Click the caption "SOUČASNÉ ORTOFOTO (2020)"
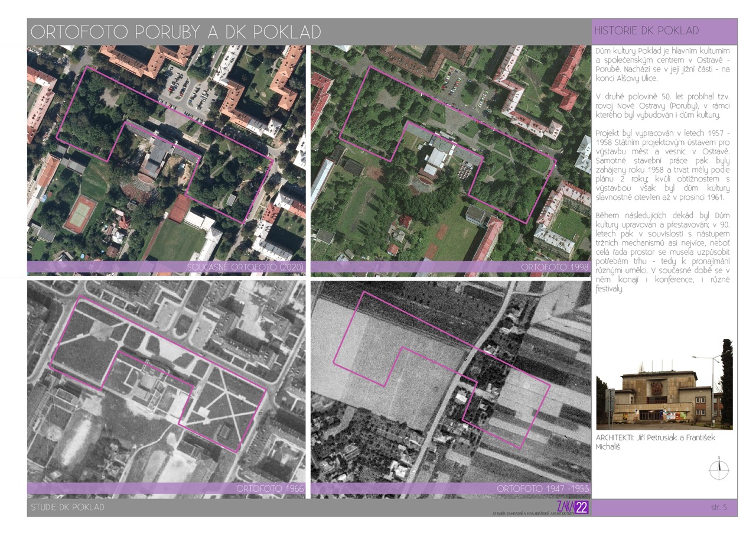The height and width of the screenshot is (535, 756). pos(245,268)
